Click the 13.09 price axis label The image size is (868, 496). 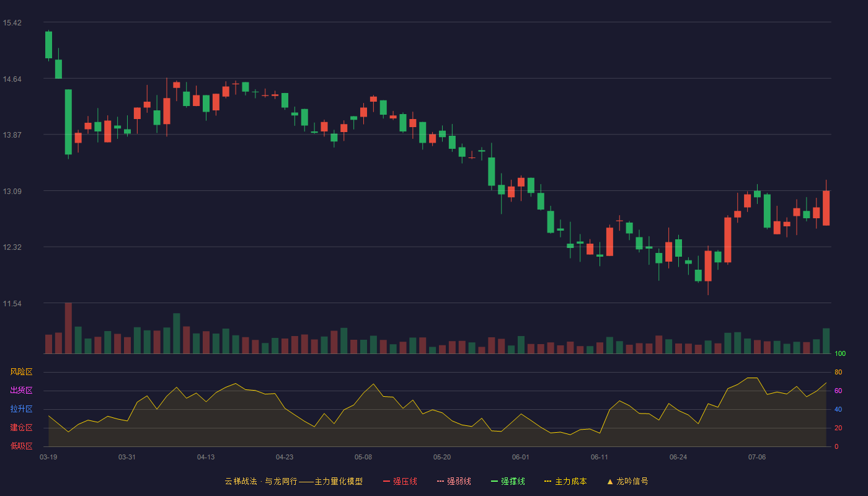click(12, 191)
